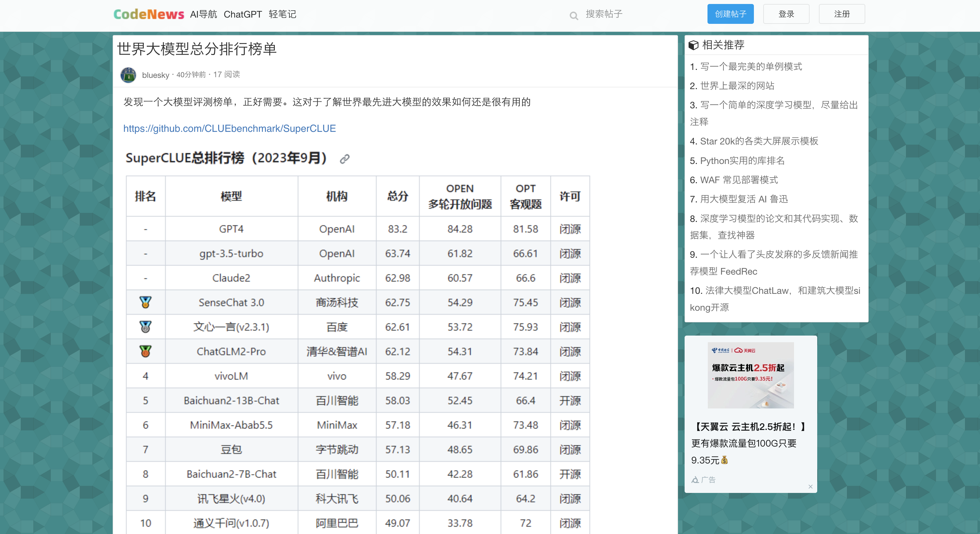Click the MiniMax-Abab5.5 model cell
Viewport: 980px width, 534px height.
point(231,425)
